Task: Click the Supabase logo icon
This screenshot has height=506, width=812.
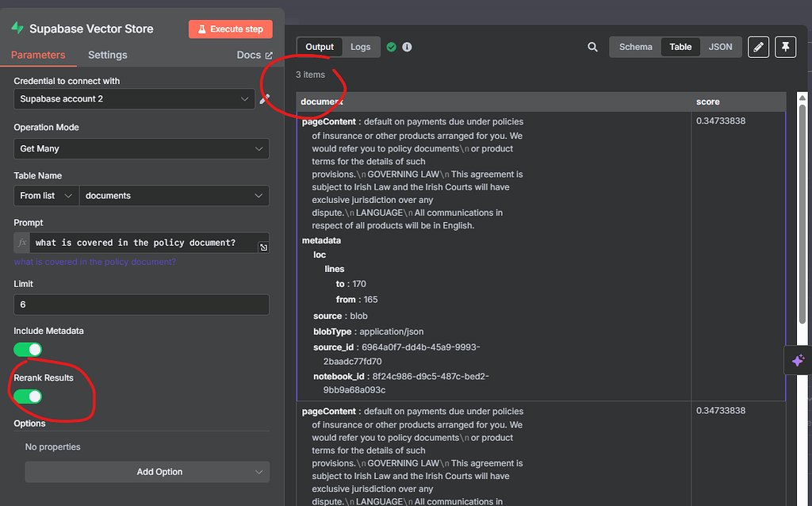Action: tap(17, 29)
